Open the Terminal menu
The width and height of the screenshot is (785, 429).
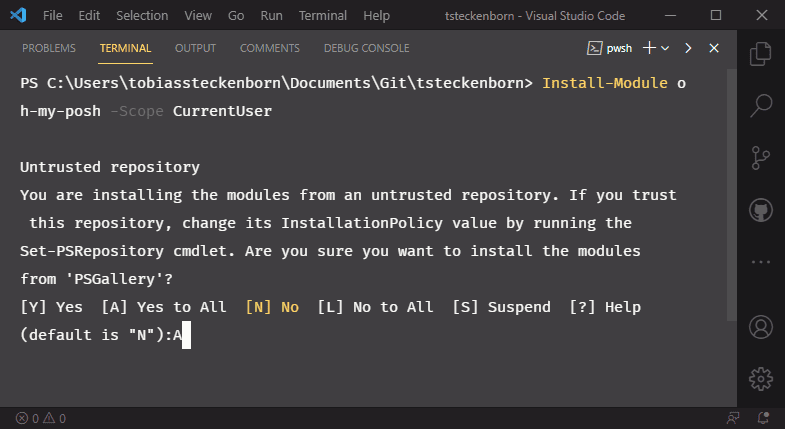323,16
